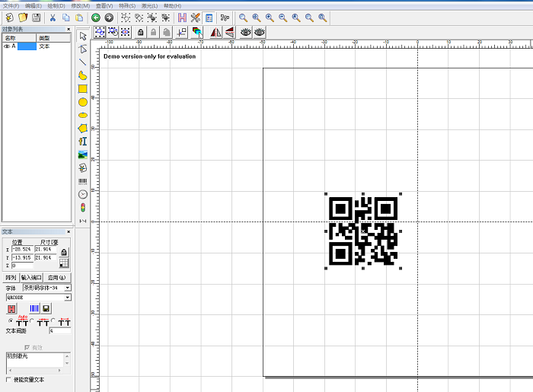533x392 pixels.
Task: Click the Lock object padlock icon
Action: (140, 32)
